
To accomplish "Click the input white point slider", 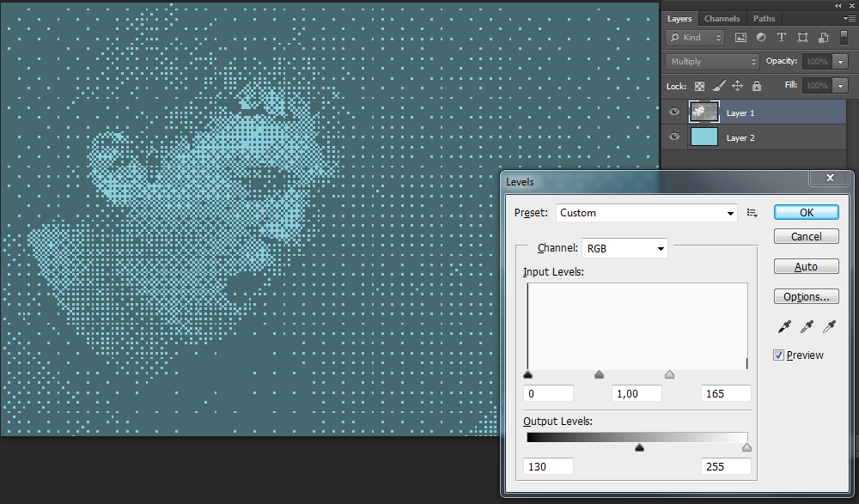I will click(x=669, y=374).
